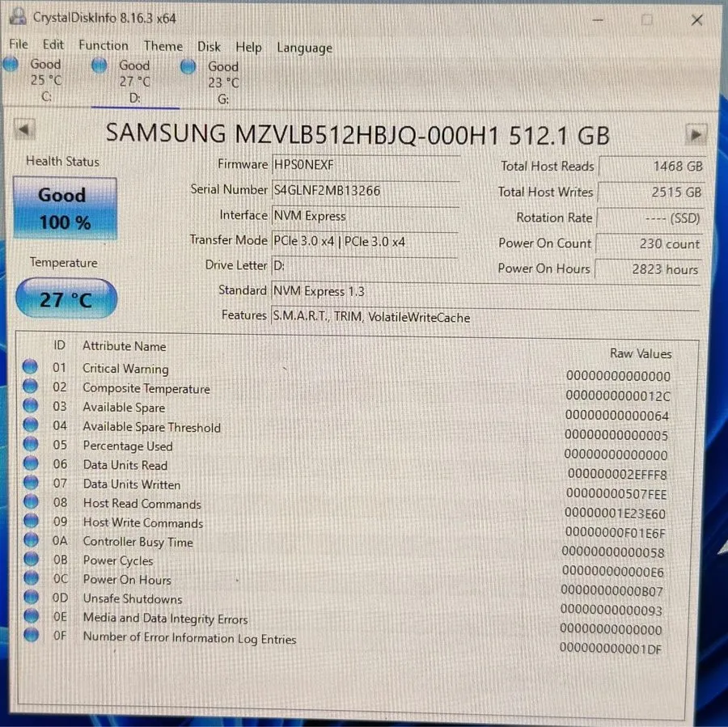Viewport: 728px width, 727px height.
Task: Select the Percentage Used attribute name
Action: point(128,446)
